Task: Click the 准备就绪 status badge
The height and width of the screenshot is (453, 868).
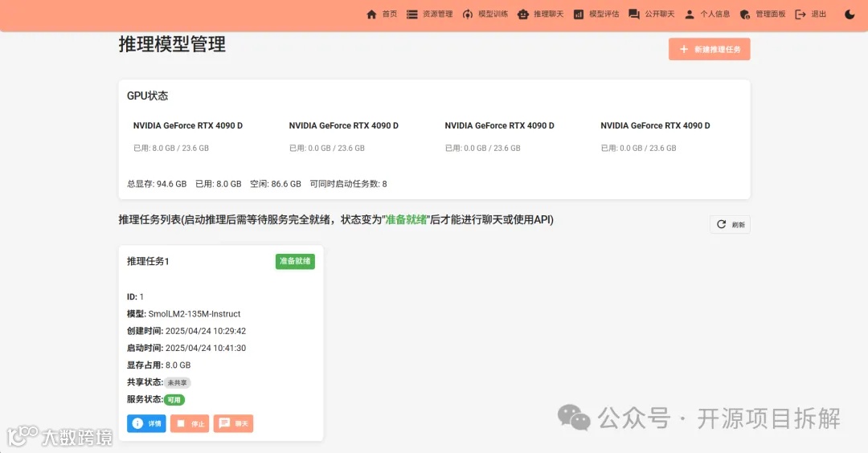Action: pos(295,262)
